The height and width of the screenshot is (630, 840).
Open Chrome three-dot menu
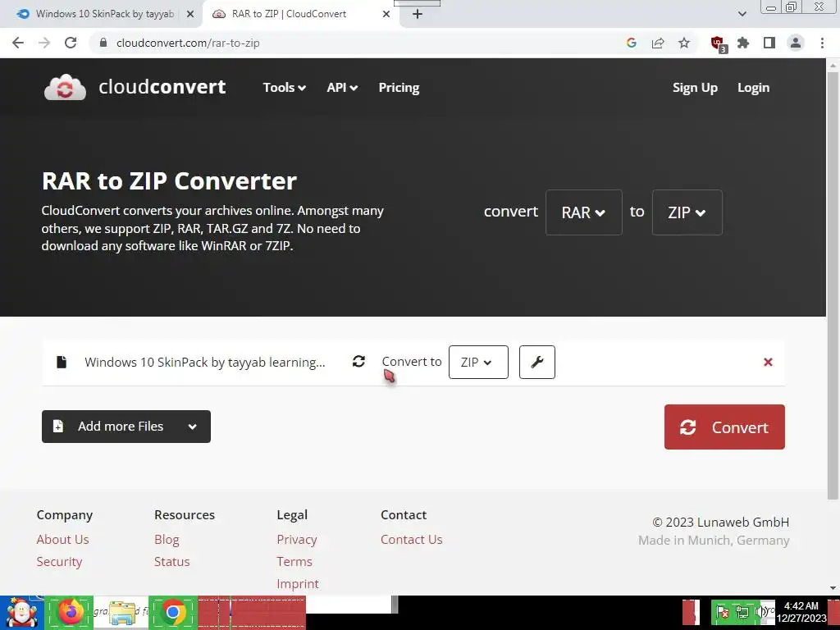click(822, 43)
